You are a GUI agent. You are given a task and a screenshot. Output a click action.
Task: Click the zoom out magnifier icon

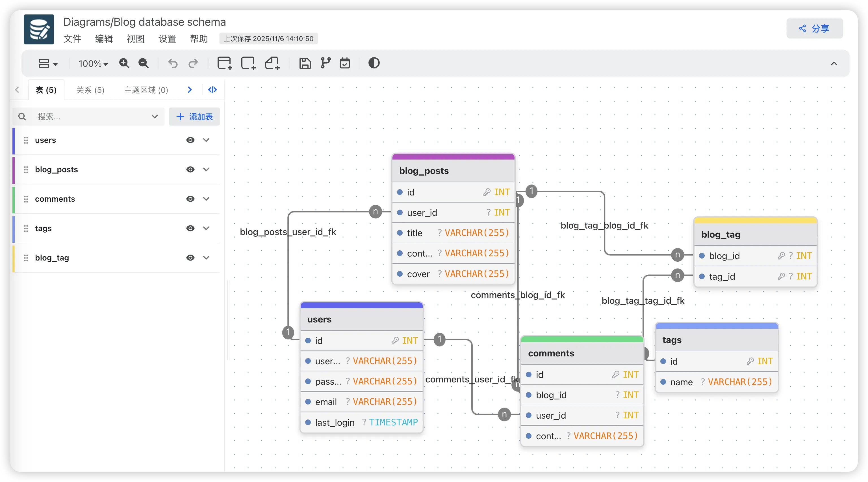click(144, 63)
